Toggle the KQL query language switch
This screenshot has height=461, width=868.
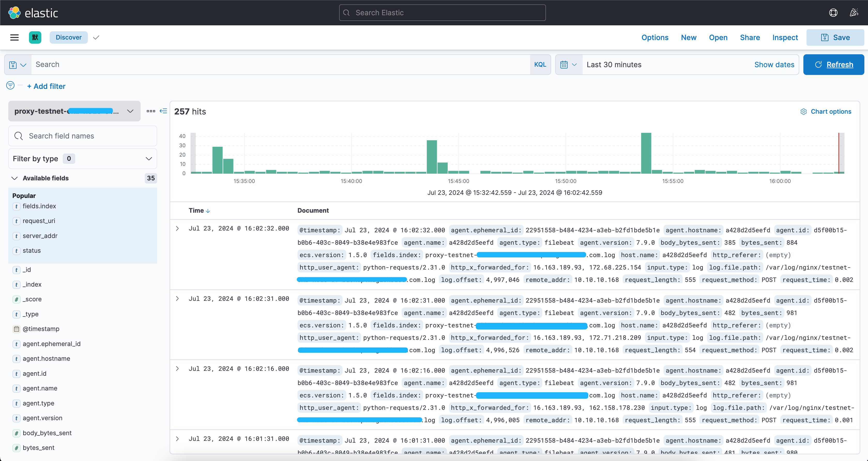coord(540,65)
